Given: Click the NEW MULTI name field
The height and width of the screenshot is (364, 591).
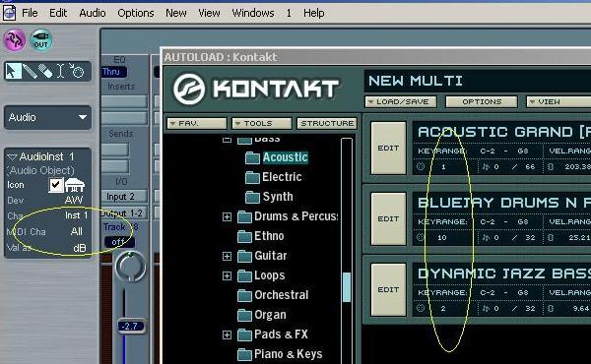Looking at the screenshot, I should coord(478,81).
